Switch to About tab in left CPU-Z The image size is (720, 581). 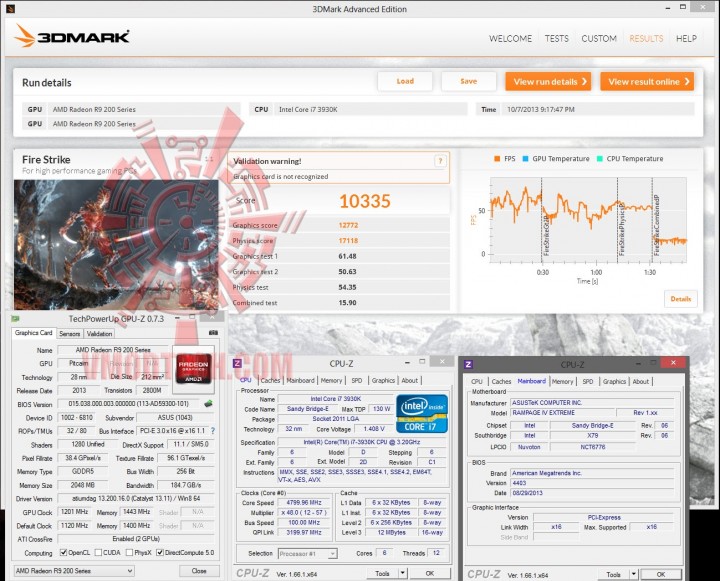point(410,380)
